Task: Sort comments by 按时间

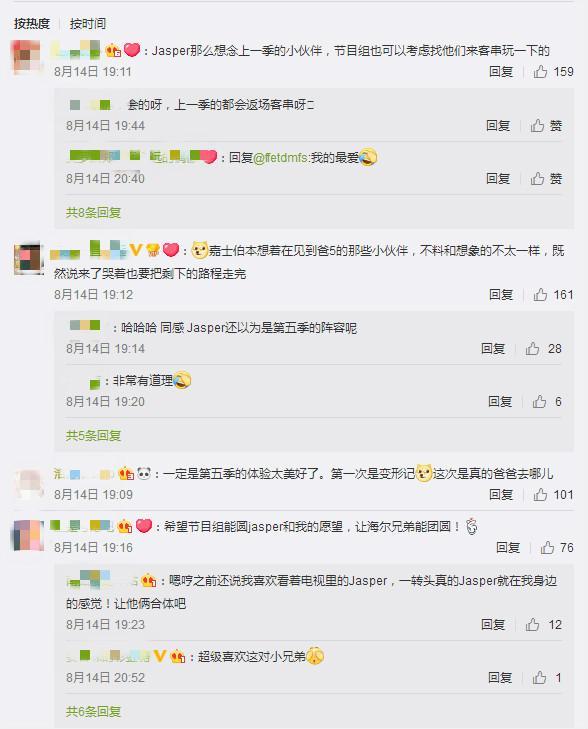Action: click(x=88, y=24)
